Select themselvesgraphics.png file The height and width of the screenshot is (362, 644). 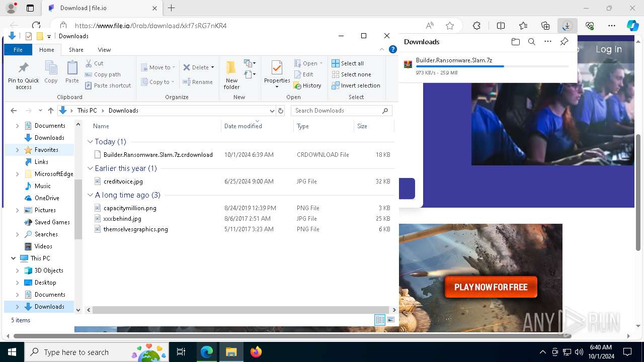coord(136,229)
